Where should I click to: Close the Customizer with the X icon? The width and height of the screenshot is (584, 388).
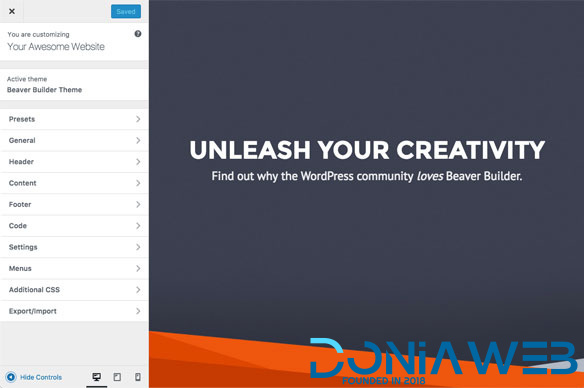coord(12,11)
